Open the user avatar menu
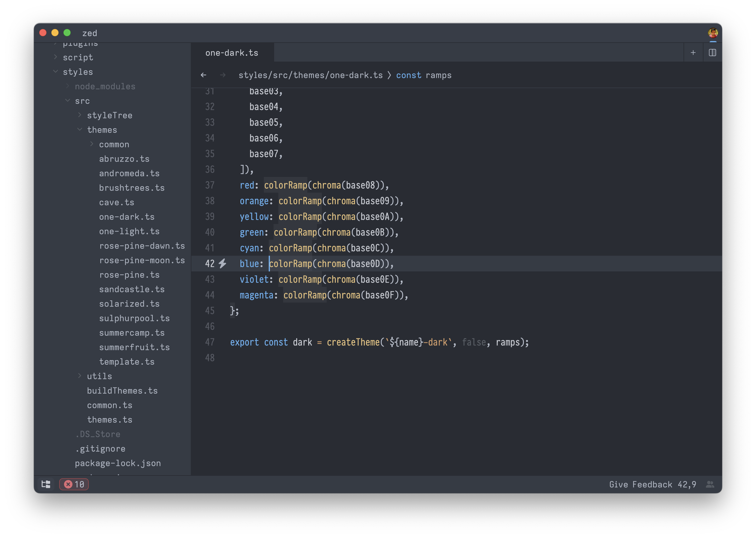This screenshot has height=538, width=756. coord(713,33)
